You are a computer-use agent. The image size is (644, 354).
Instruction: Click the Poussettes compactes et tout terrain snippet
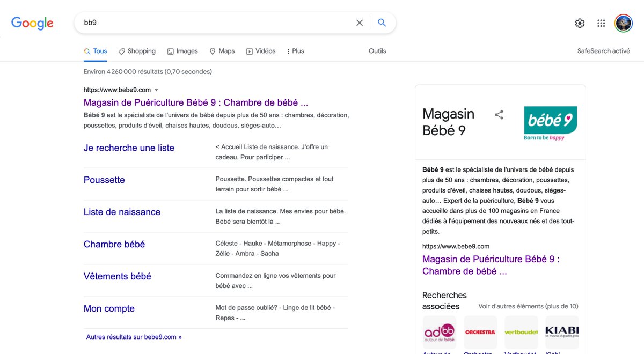click(x=274, y=184)
